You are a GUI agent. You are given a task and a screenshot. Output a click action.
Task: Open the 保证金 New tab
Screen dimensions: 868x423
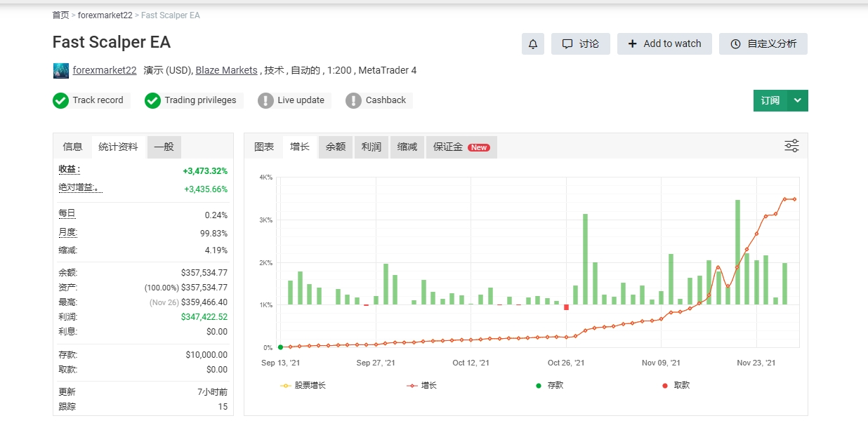[461, 147]
